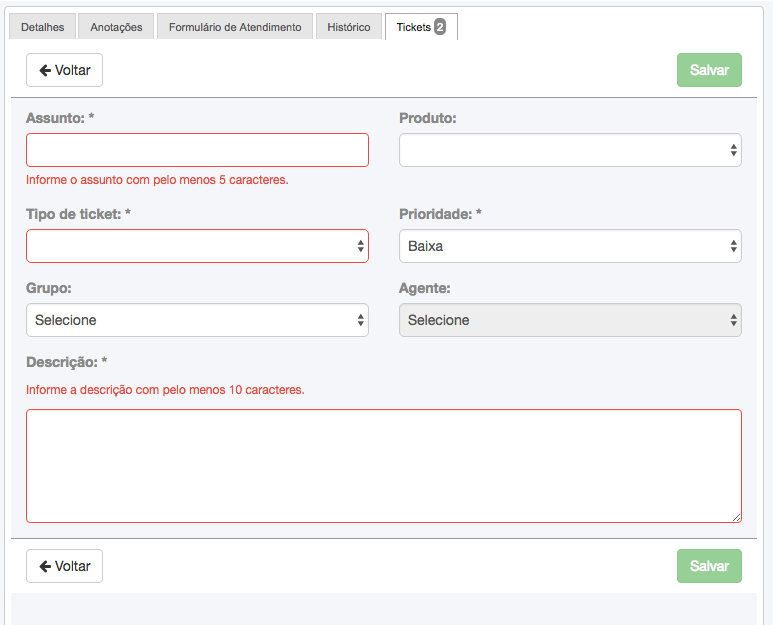Open the Agente Selecione dropdown
The height and width of the screenshot is (625, 773).
tap(570, 320)
